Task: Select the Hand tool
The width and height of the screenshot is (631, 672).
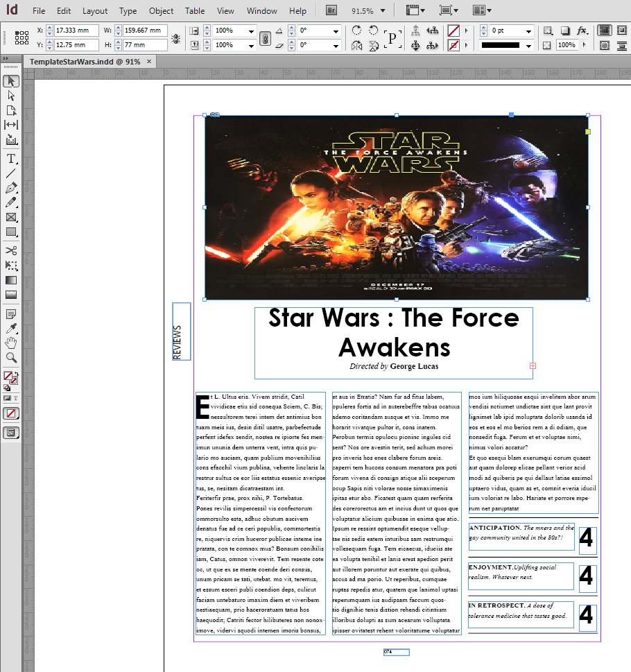Action: [x=11, y=343]
